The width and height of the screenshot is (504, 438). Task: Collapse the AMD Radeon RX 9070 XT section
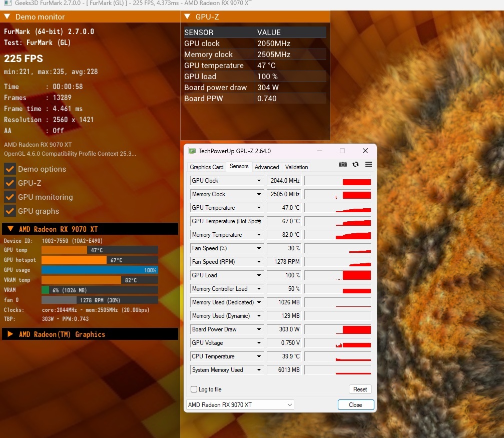(x=11, y=229)
